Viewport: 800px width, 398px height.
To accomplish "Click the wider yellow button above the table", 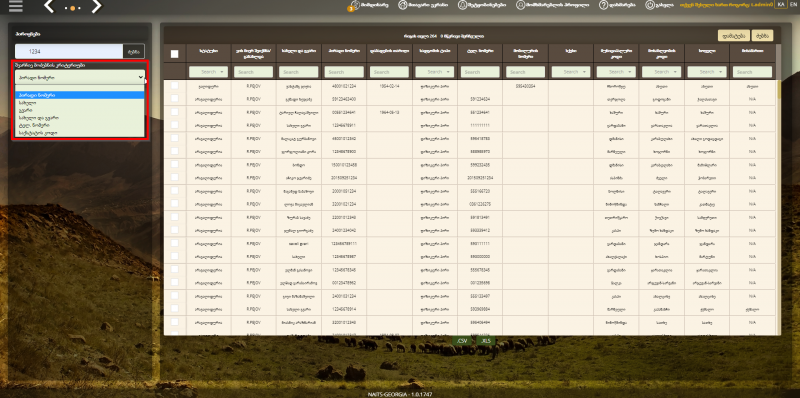I will [x=734, y=35].
